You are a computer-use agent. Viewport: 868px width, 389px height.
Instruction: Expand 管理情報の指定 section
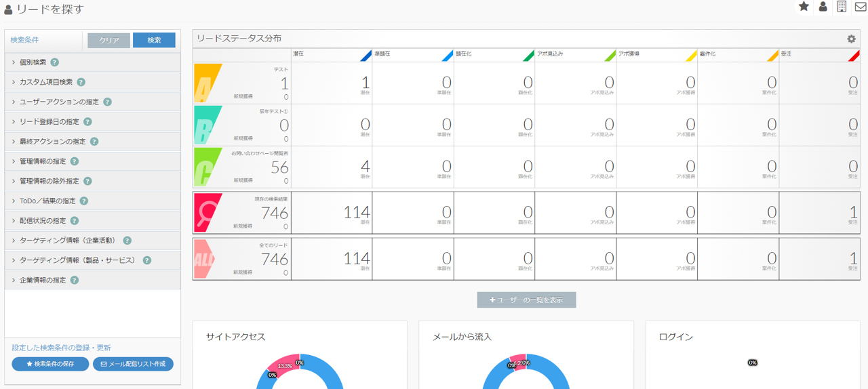point(92,161)
